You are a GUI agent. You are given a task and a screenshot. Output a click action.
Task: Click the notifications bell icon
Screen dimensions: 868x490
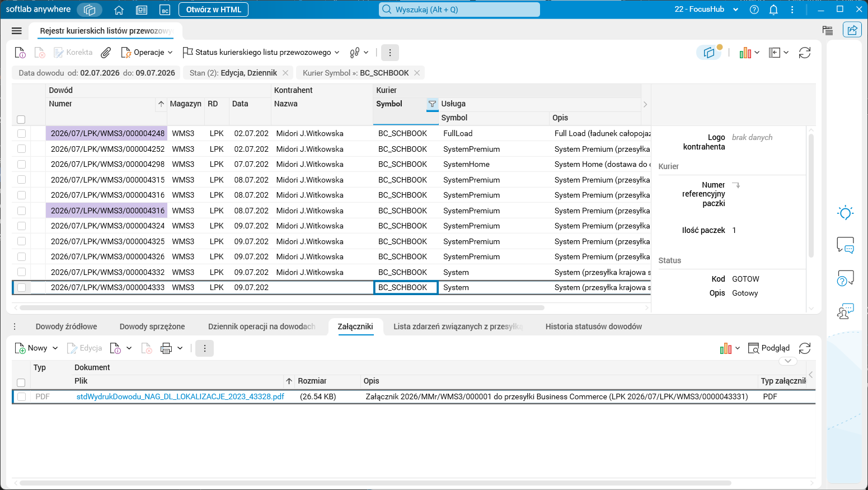tap(773, 10)
